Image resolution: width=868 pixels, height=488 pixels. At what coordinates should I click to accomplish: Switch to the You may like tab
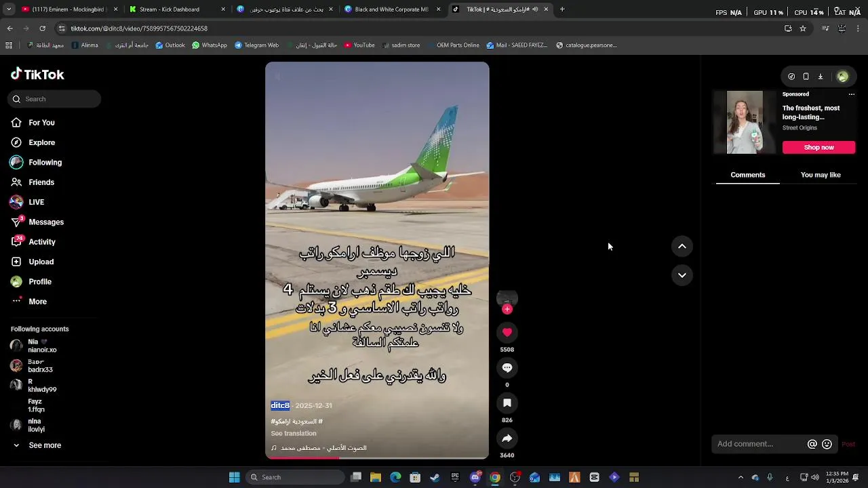pyautogui.click(x=821, y=175)
